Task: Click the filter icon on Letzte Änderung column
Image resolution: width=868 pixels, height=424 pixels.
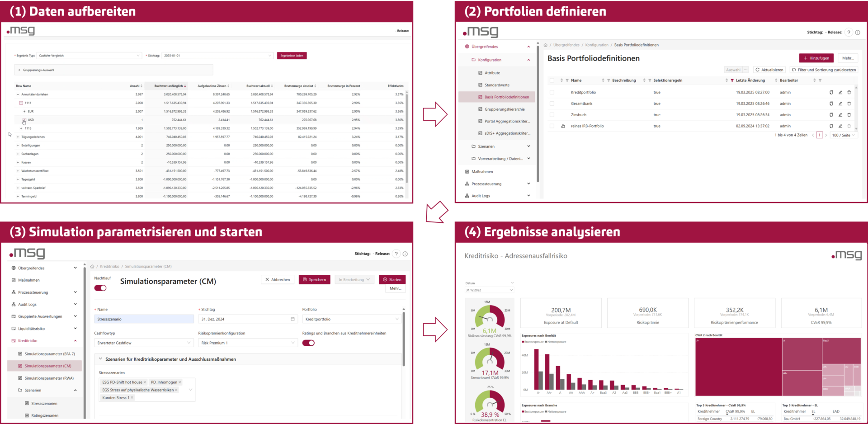Action: pyautogui.click(x=731, y=80)
